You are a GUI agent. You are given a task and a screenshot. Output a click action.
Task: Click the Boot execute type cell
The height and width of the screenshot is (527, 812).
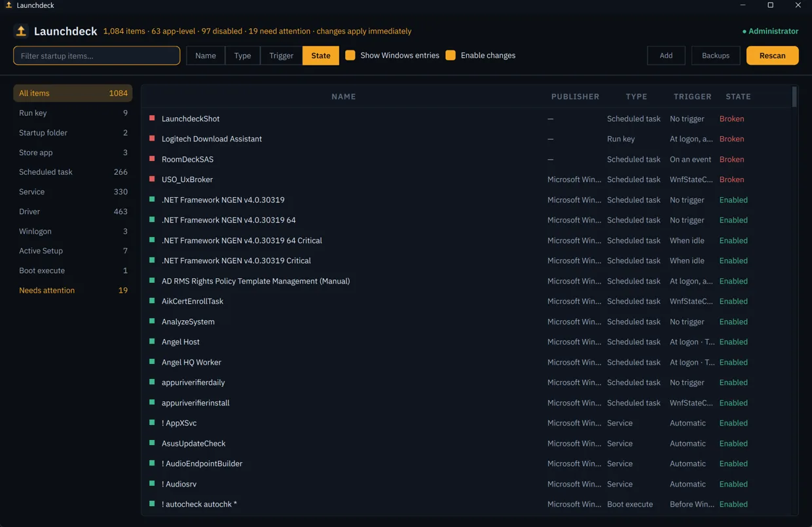630,504
